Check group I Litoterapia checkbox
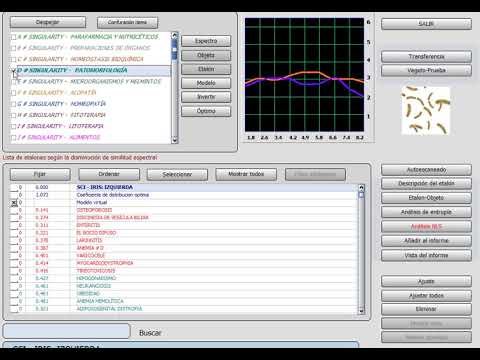Screen dimensions: 480x360 (x=14, y=126)
